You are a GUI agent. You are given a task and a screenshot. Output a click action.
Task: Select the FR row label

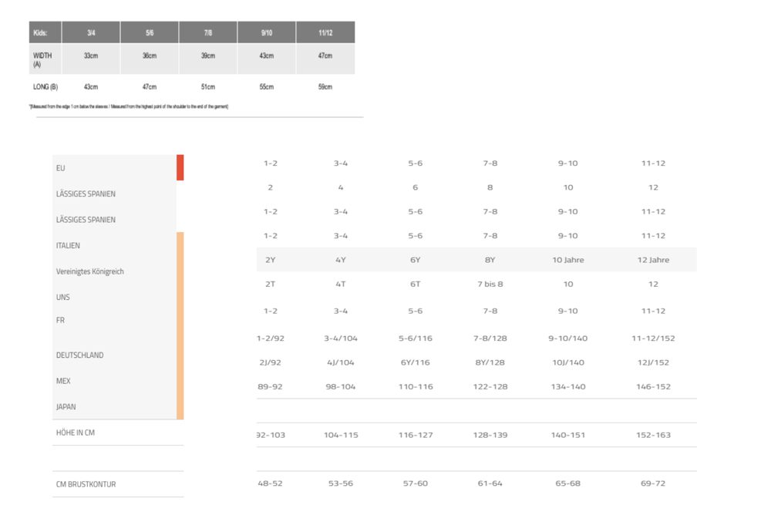(x=60, y=320)
